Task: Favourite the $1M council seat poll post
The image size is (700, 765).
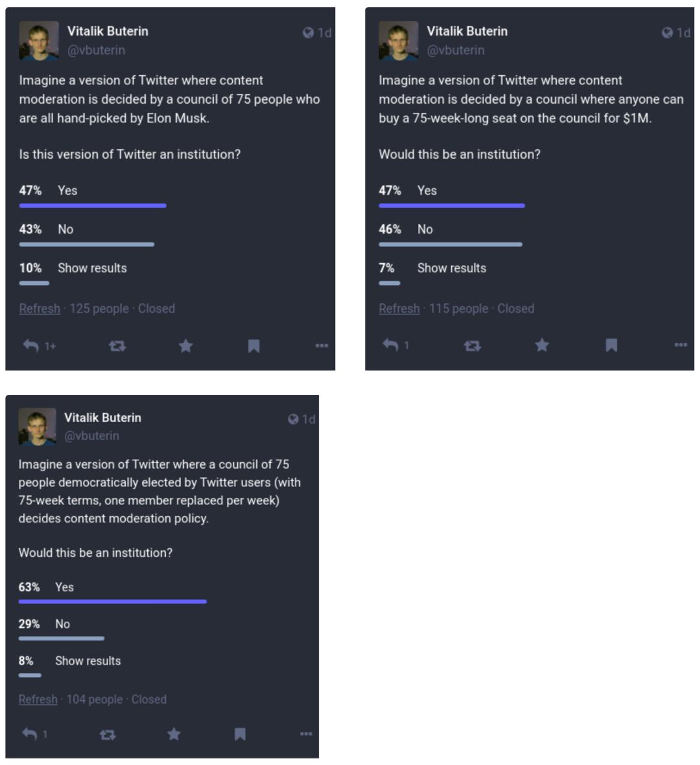Action: click(x=542, y=345)
